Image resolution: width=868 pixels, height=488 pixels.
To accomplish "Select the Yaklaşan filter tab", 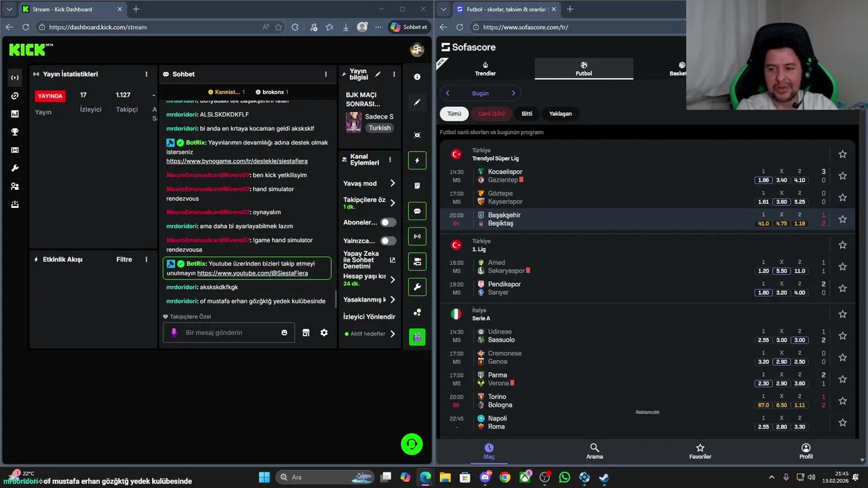I will 560,114.
